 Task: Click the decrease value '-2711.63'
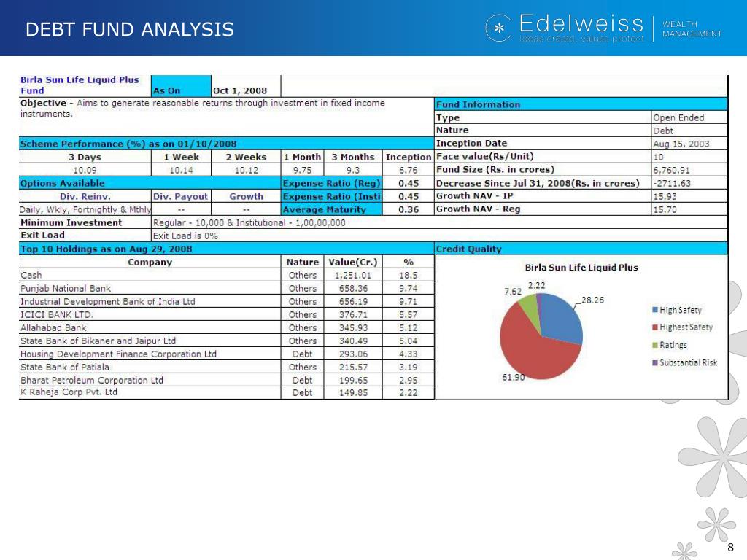point(671,183)
